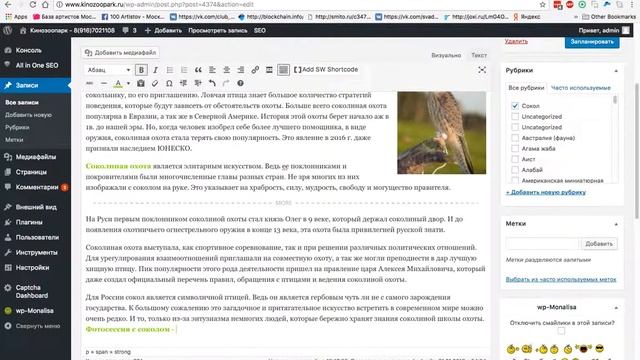
Task: Open Медиафайлы sidebar menu
Action: [36, 157]
